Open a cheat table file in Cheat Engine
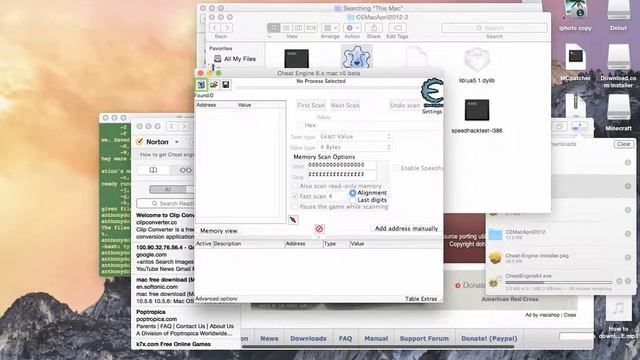This screenshot has height=360, width=640. tap(213, 84)
